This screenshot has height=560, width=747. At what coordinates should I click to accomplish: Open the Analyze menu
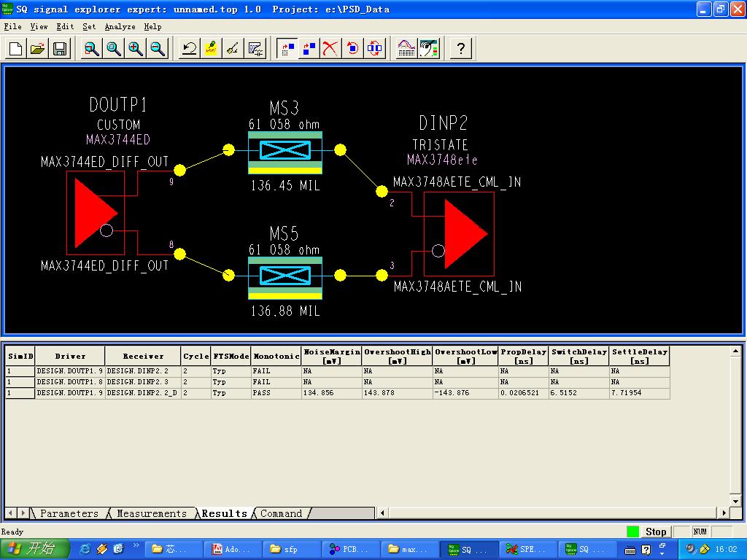120,26
